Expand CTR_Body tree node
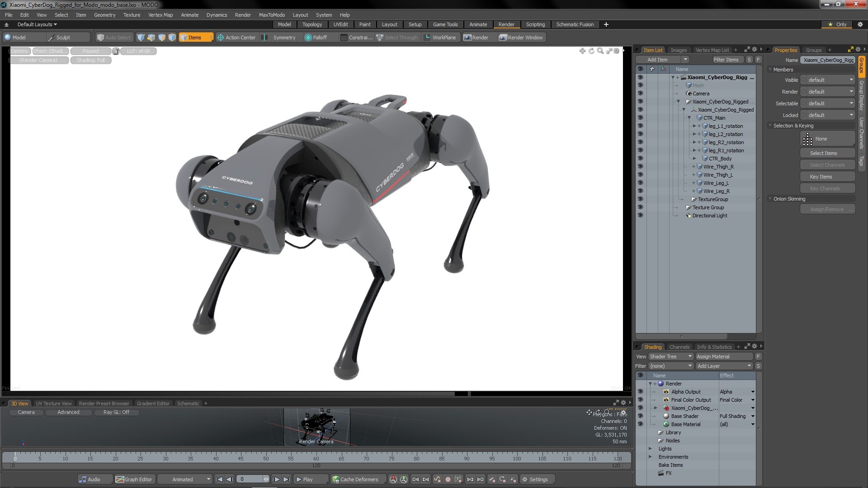 click(694, 159)
